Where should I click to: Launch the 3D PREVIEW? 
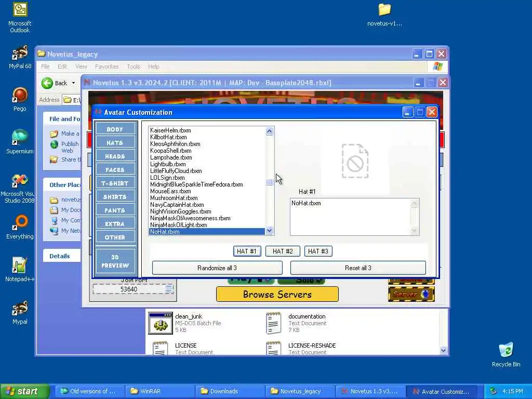(115, 261)
